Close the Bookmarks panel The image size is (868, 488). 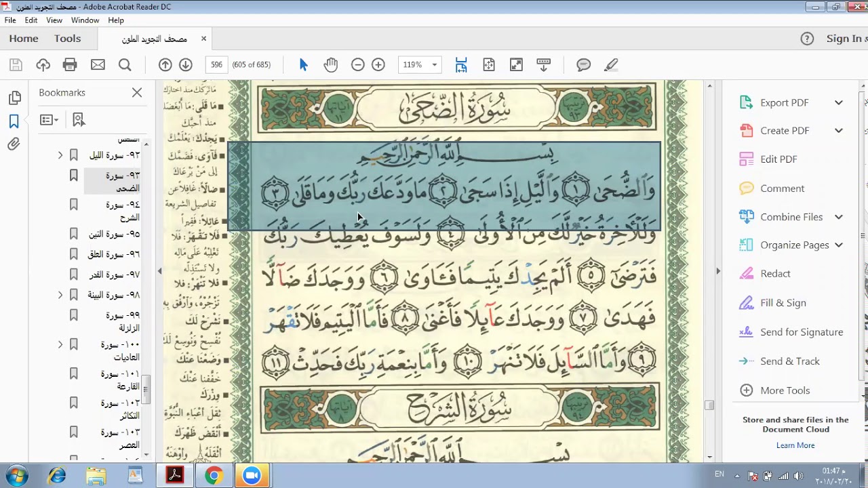click(x=137, y=92)
